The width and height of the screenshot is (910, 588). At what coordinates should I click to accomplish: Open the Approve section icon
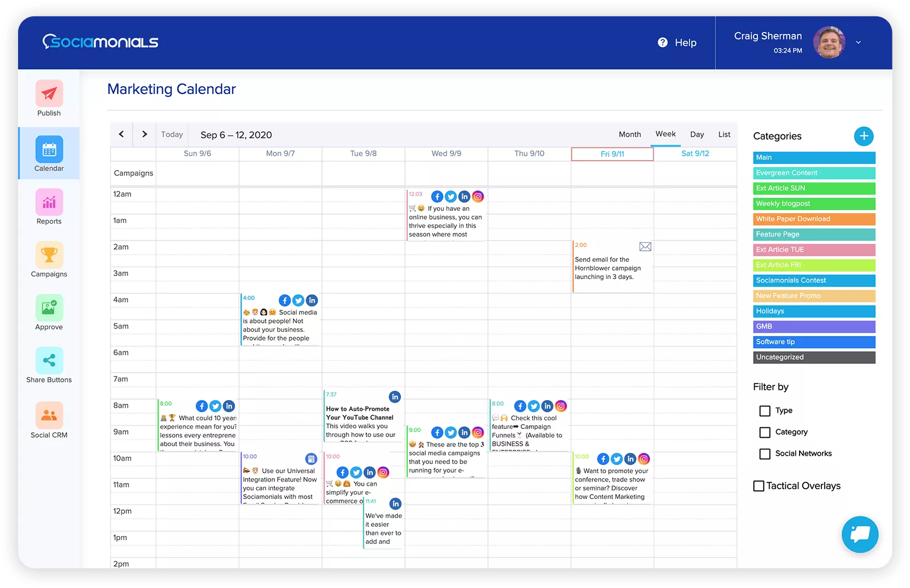49,308
